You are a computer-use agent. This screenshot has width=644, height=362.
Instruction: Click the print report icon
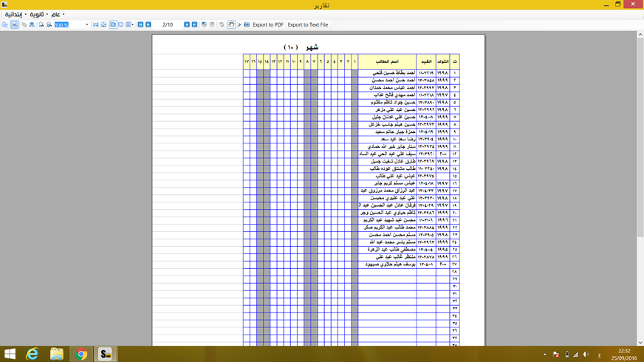[14, 24]
